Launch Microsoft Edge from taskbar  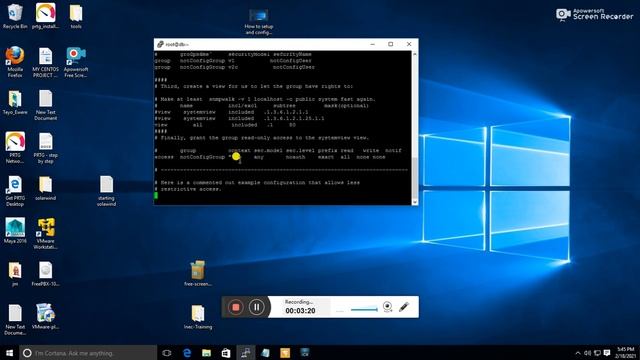[187, 353]
